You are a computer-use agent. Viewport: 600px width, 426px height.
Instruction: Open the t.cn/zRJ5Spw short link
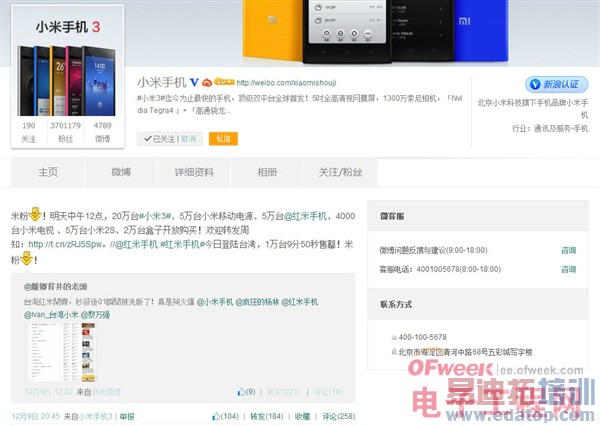tap(65, 244)
